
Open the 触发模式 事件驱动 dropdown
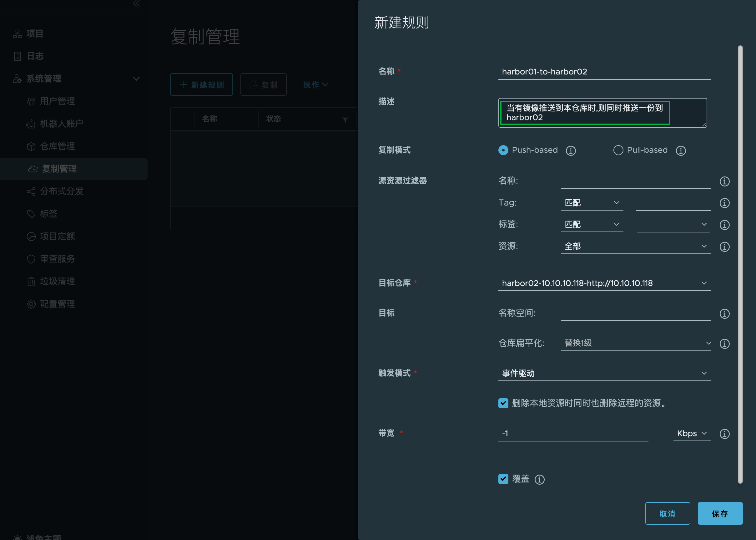[x=604, y=374]
